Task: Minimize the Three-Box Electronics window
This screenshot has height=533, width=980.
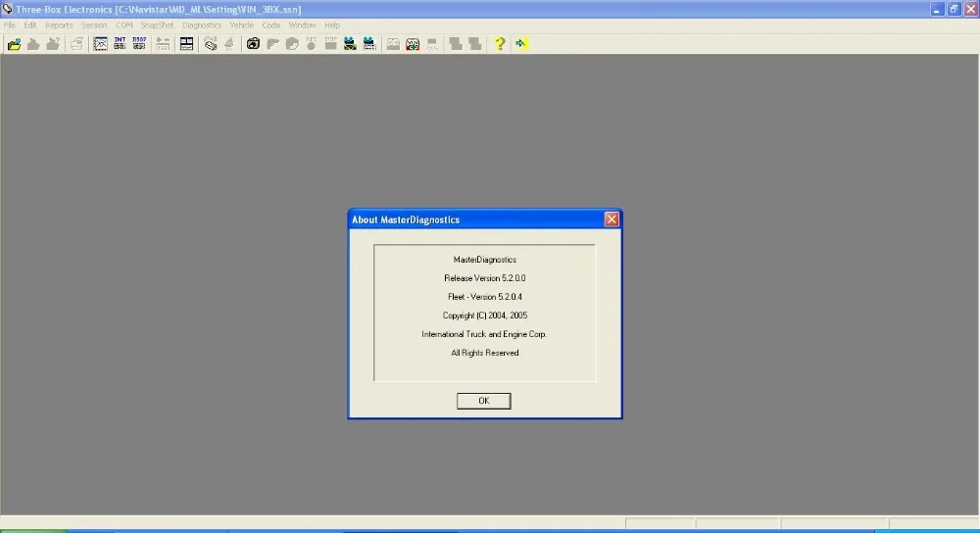Action: click(x=936, y=10)
